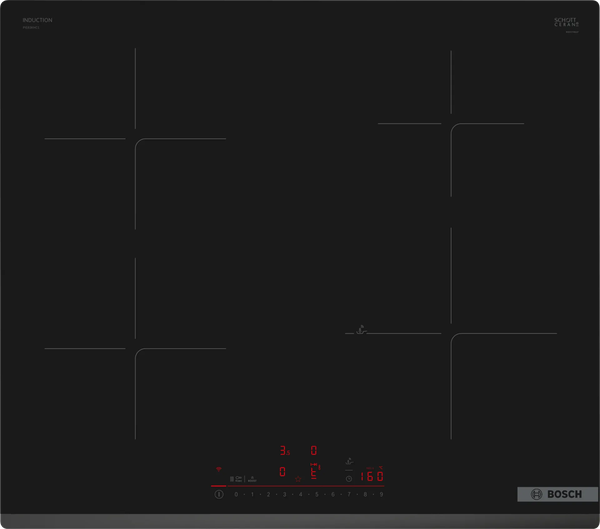Tap power level 2 on the scale
Screen dimensions: 600x529
(268, 494)
